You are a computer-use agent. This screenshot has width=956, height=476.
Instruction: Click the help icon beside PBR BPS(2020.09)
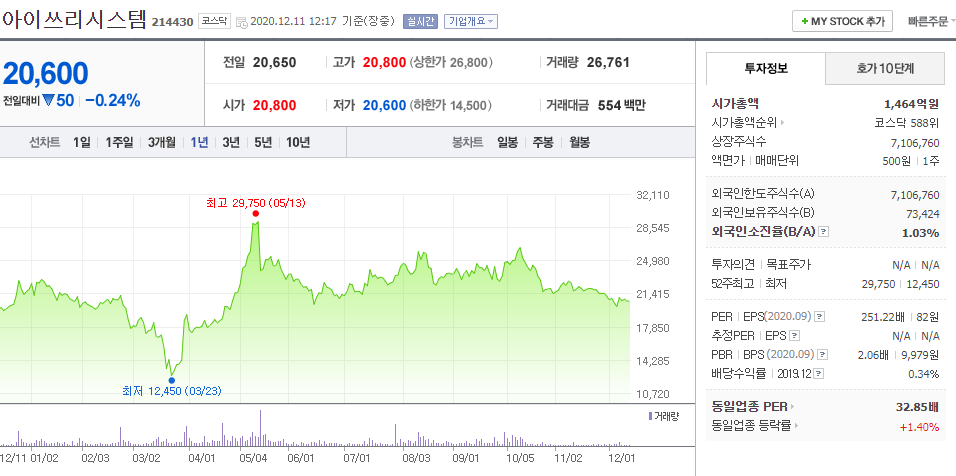[823, 354]
